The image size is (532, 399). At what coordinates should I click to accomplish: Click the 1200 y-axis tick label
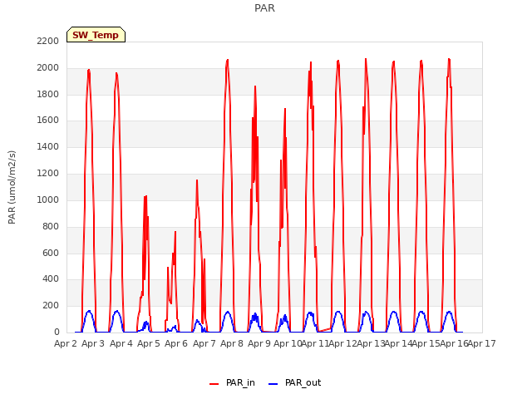(x=48, y=174)
